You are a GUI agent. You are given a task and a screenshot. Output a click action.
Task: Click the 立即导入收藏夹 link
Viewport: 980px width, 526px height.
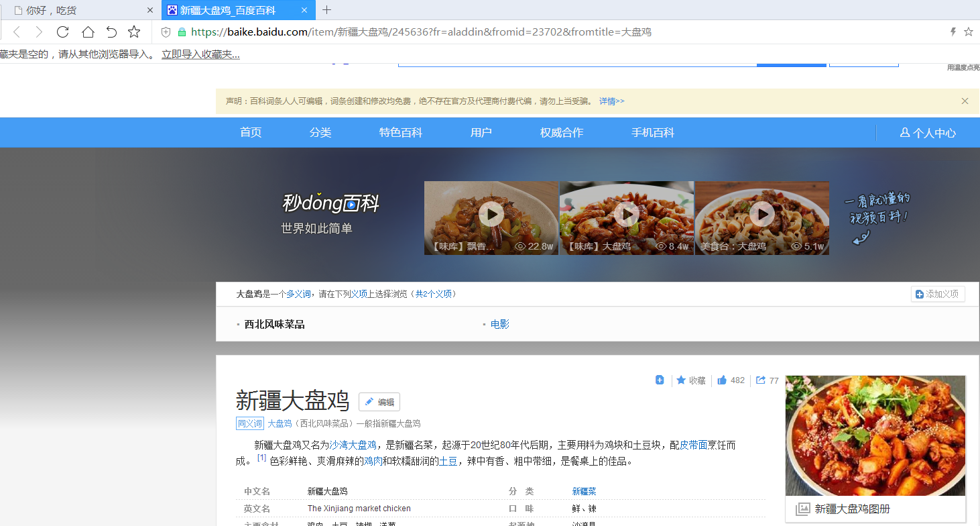[200, 54]
